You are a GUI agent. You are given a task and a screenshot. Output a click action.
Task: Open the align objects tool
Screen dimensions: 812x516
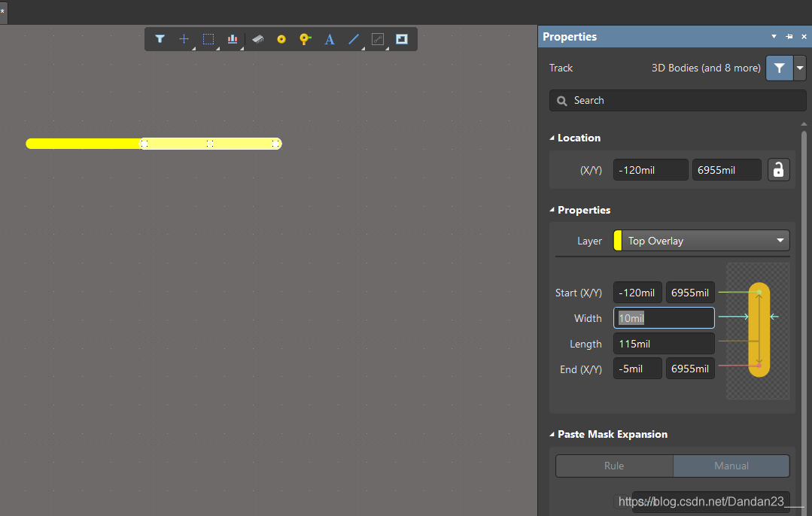coord(232,39)
